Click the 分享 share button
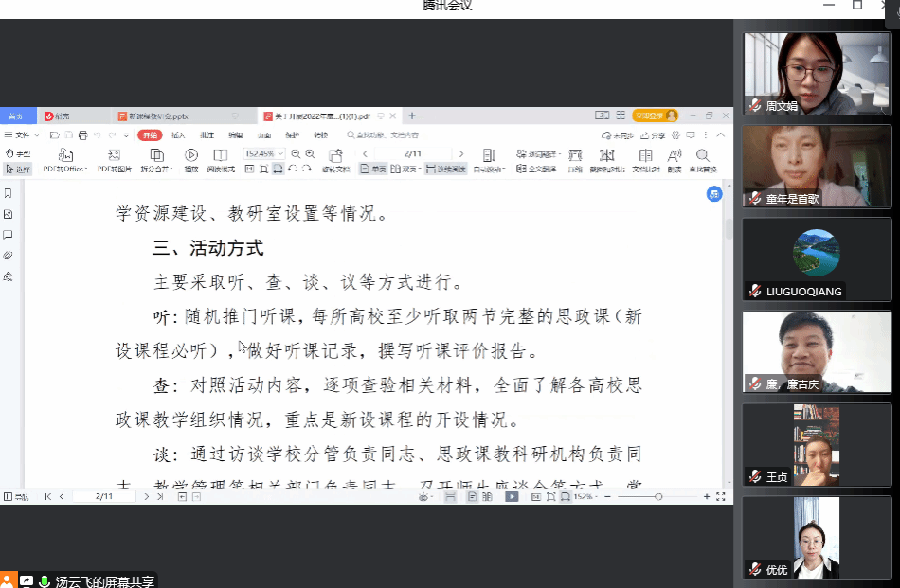The height and width of the screenshot is (588, 900). (654, 135)
